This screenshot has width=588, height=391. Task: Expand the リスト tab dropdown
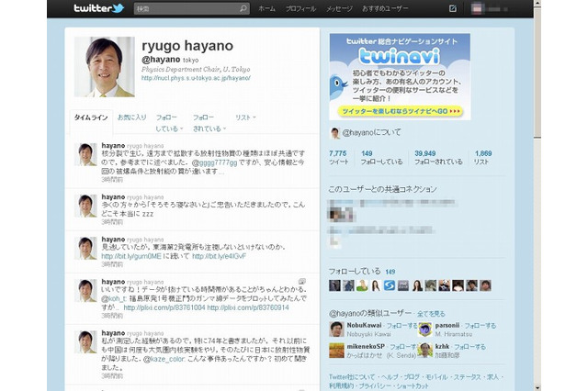[x=245, y=117]
